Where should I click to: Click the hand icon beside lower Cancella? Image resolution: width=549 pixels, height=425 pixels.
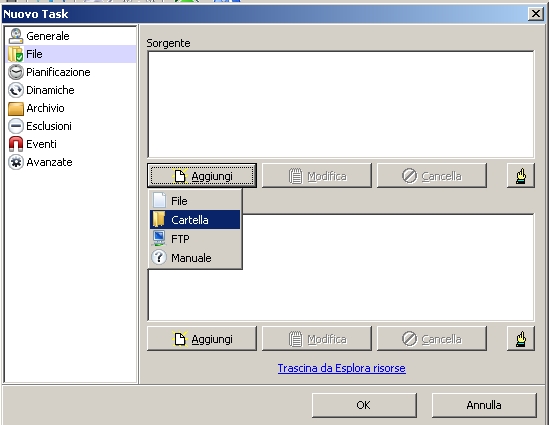[521, 339]
